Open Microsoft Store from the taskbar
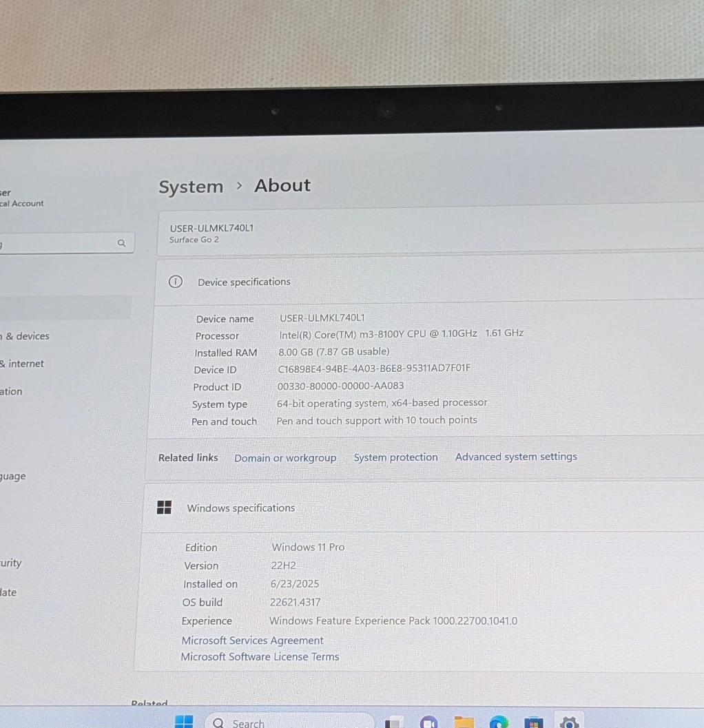 coord(534,723)
